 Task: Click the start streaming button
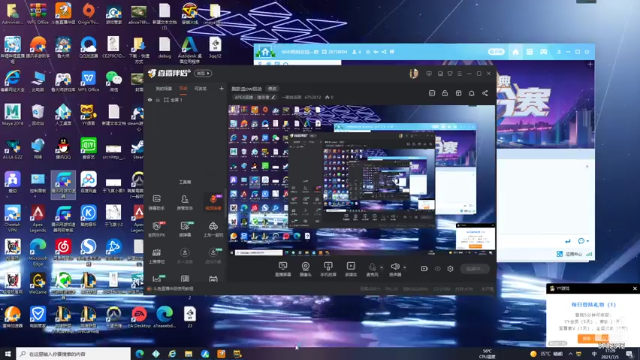[x=475, y=269]
